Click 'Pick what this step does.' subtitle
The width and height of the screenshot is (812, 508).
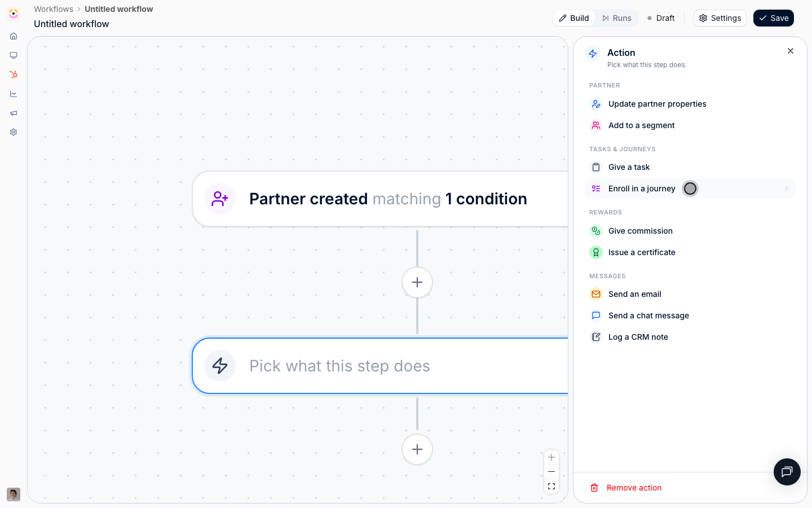(x=647, y=65)
